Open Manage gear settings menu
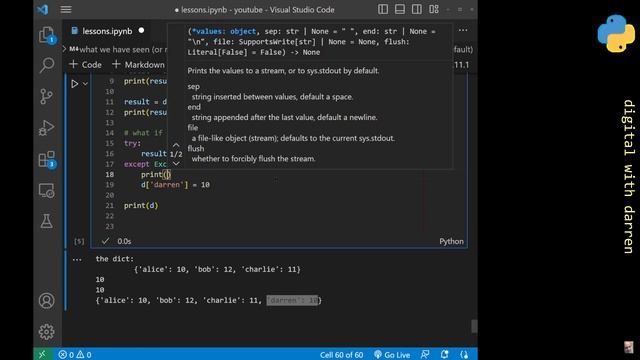The height and width of the screenshot is (360, 640). (x=47, y=332)
